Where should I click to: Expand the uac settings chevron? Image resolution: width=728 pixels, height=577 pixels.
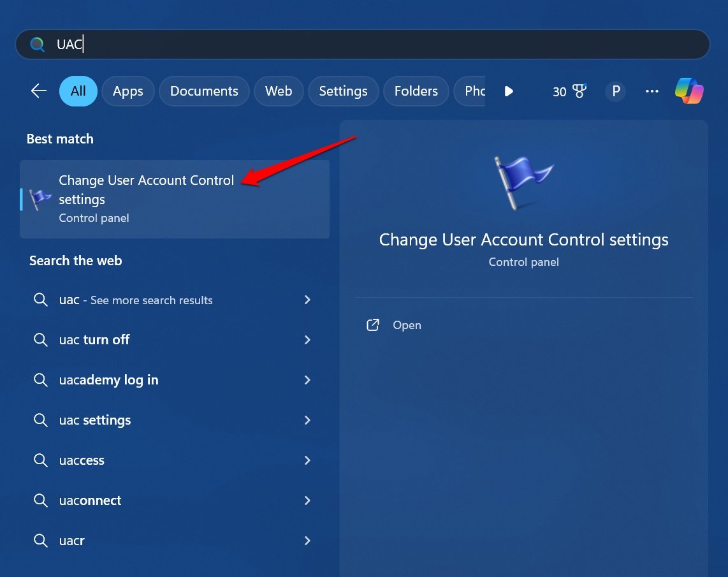point(307,420)
